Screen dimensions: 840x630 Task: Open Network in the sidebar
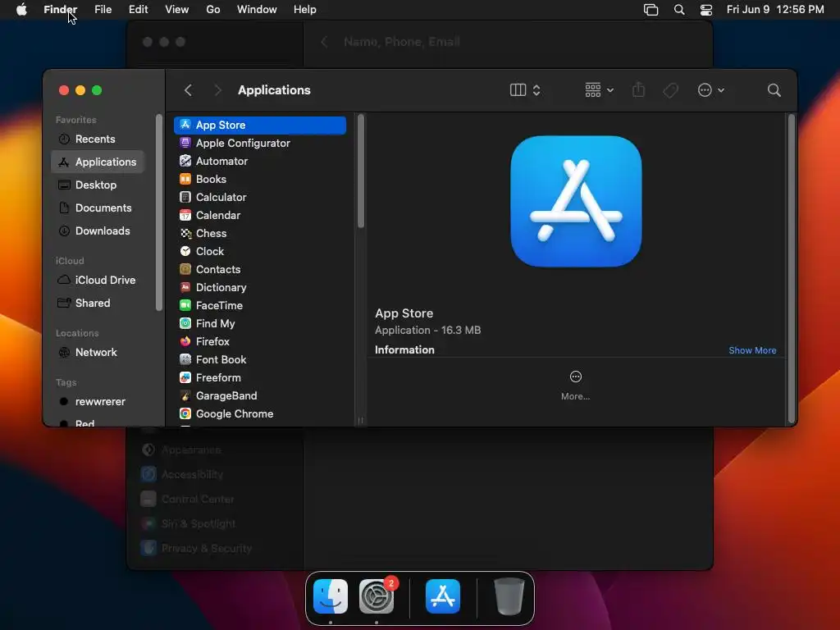(x=98, y=353)
